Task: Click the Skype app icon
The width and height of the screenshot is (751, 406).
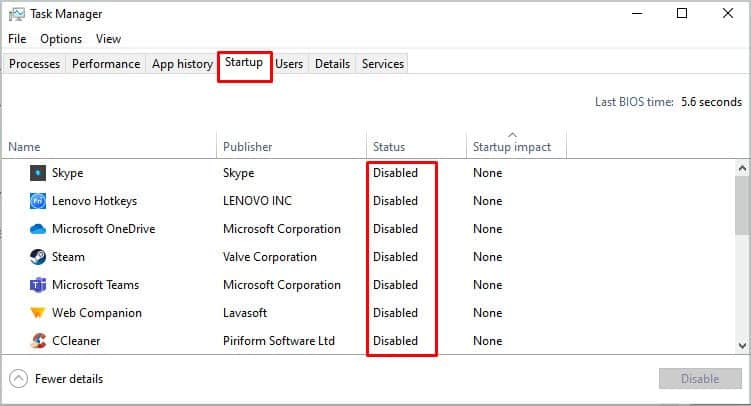Action: click(37, 173)
